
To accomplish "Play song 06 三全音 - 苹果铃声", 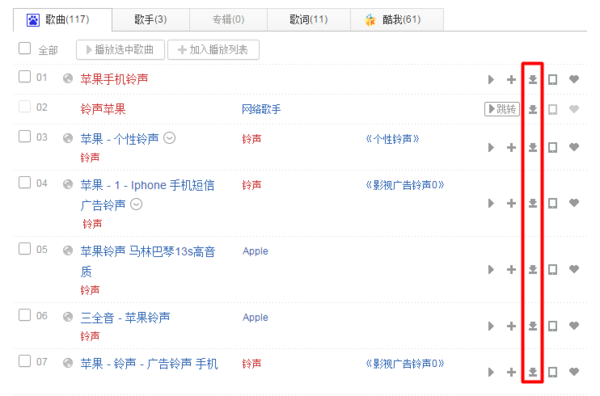I will [491, 326].
